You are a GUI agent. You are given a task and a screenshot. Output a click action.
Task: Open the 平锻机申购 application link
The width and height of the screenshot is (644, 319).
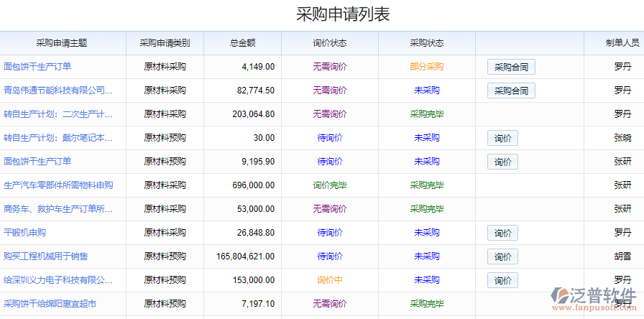25,233
